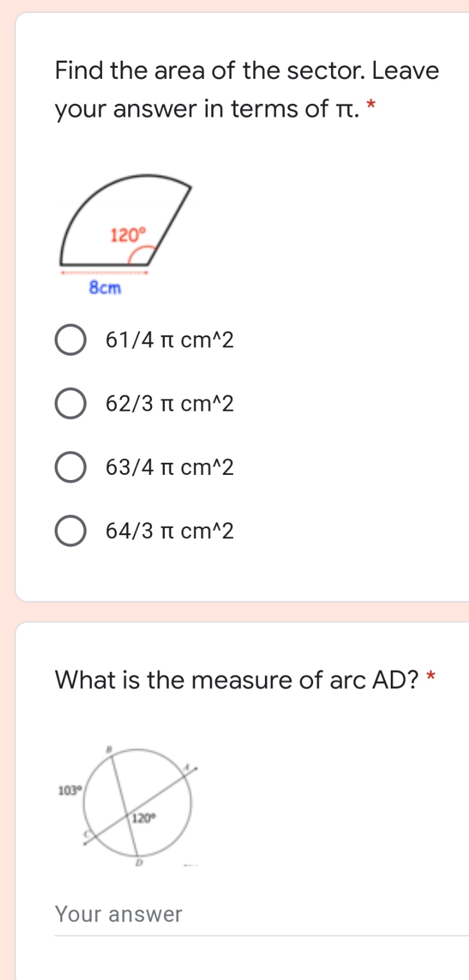Pick the 64/3 π cm^2 radio button

(x=71, y=531)
